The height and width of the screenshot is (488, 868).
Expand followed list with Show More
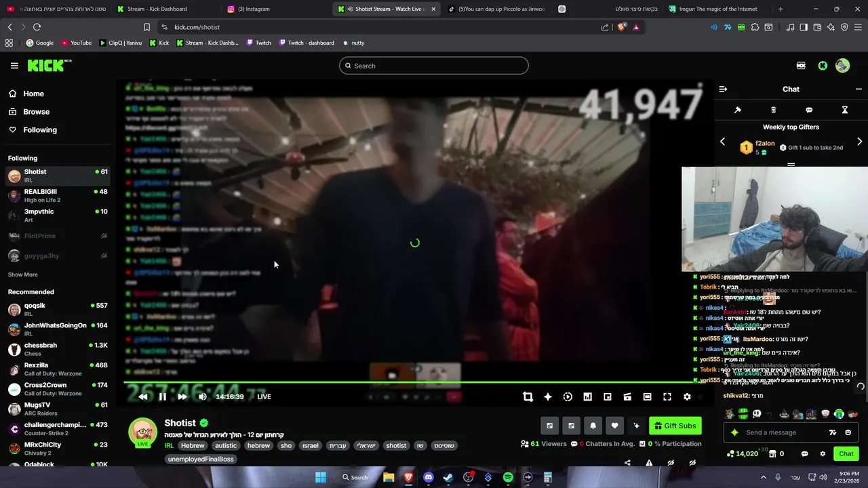point(22,274)
